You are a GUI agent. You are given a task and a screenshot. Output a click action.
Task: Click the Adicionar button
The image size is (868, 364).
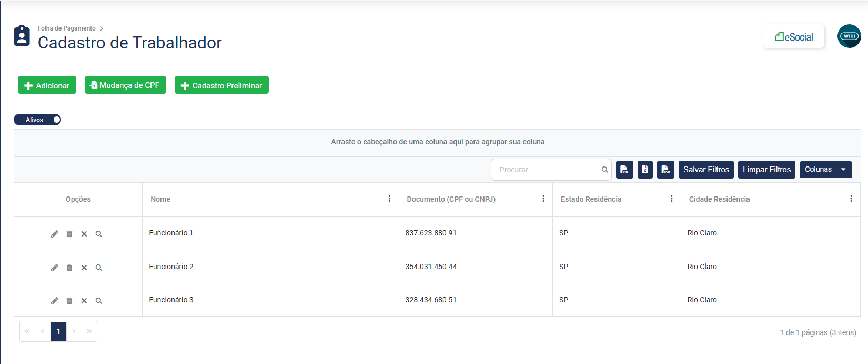(47, 85)
